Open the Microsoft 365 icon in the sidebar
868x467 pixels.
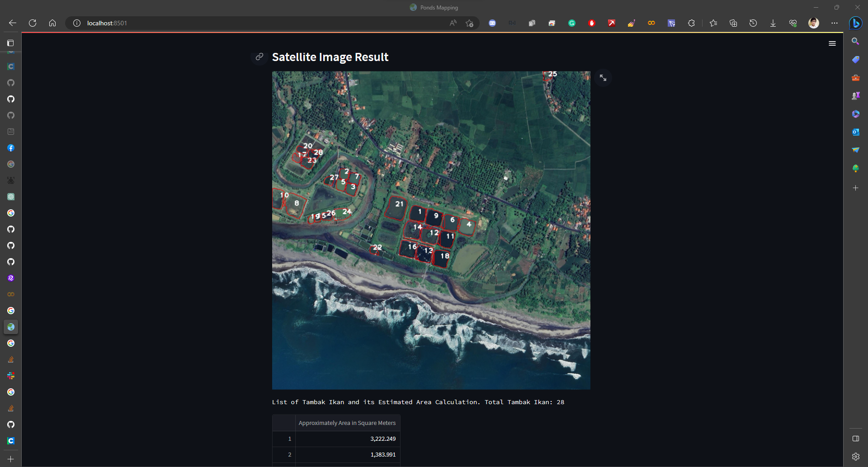pos(856,114)
